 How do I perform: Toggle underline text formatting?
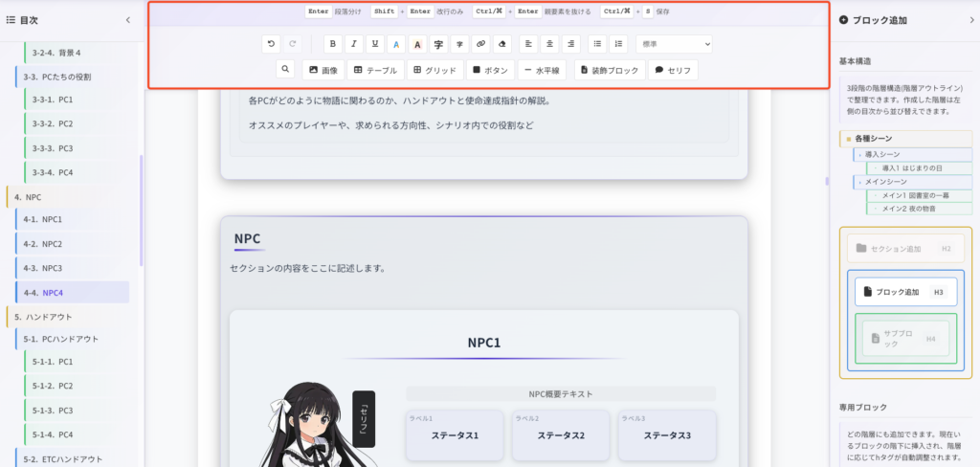(x=374, y=44)
